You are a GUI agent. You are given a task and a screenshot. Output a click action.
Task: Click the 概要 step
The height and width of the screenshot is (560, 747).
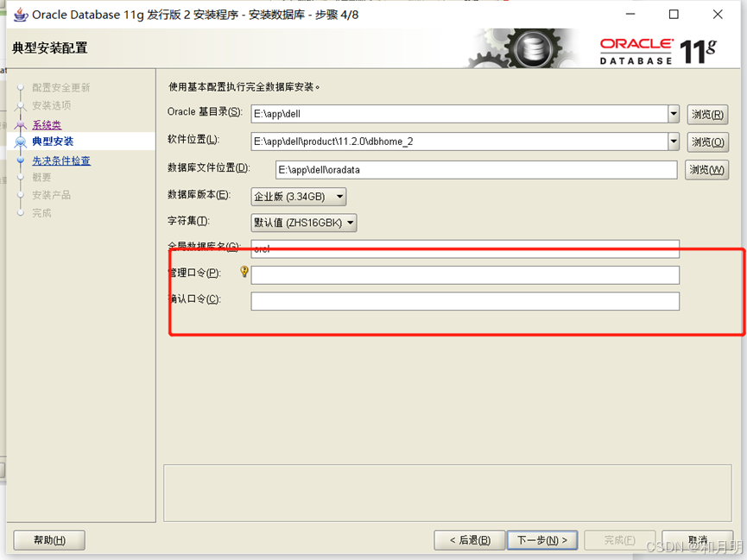[41, 177]
